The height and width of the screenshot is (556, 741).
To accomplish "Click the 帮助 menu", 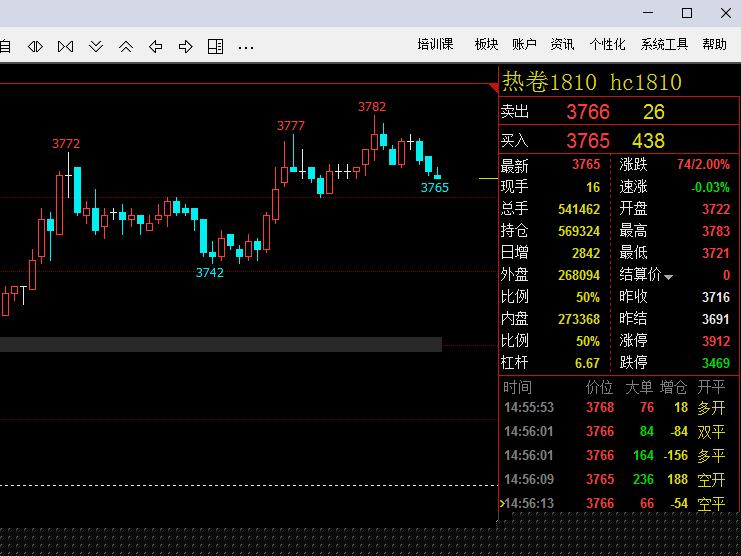I will coord(714,45).
